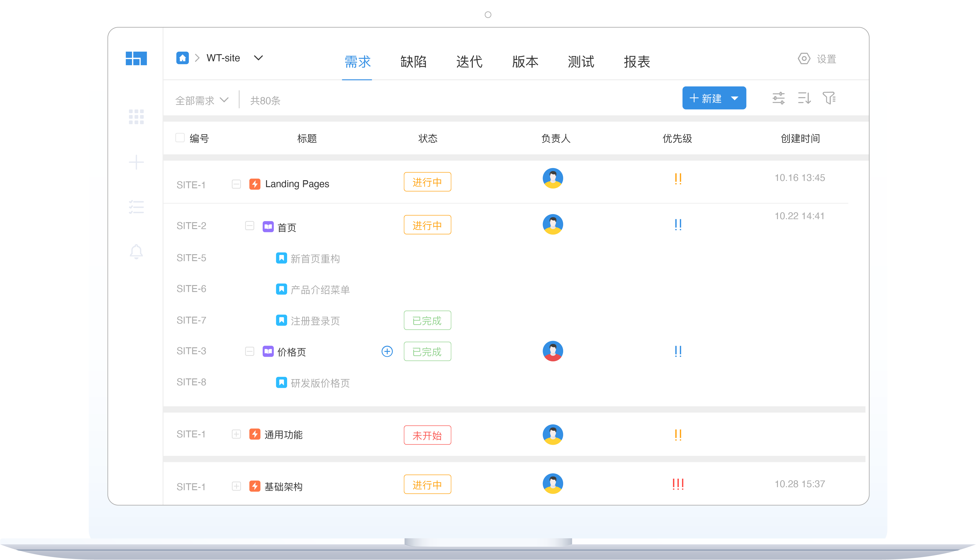Viewport: 976px width, 560px height.
Task: Collapse the Landing Pages row
Action: 236,184
